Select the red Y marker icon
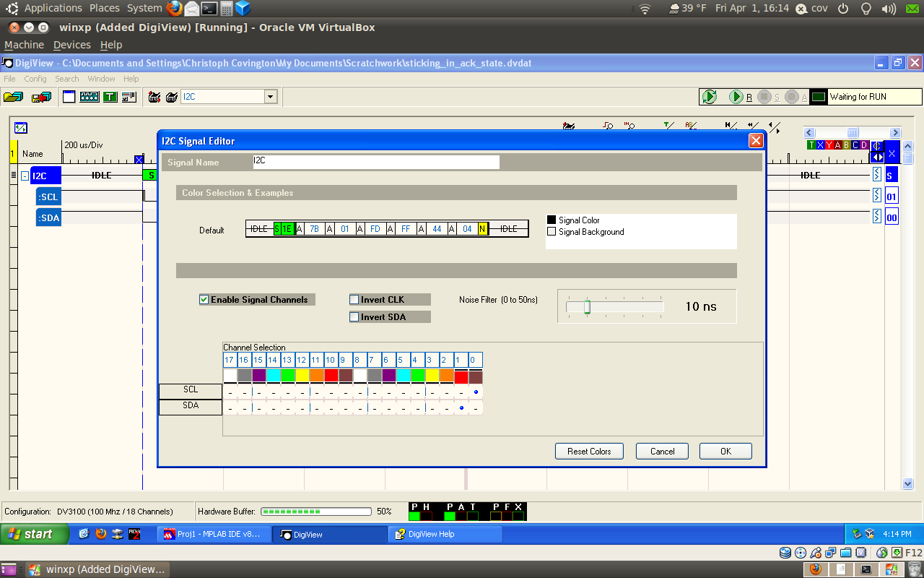Image resolution: width=924 pixels, height=578 pixels. coord(829,145)
